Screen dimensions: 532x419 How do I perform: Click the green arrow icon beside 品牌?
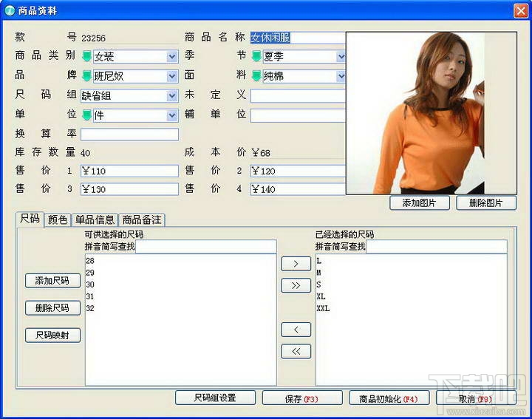pyautogui.click(x=87, y=76)
